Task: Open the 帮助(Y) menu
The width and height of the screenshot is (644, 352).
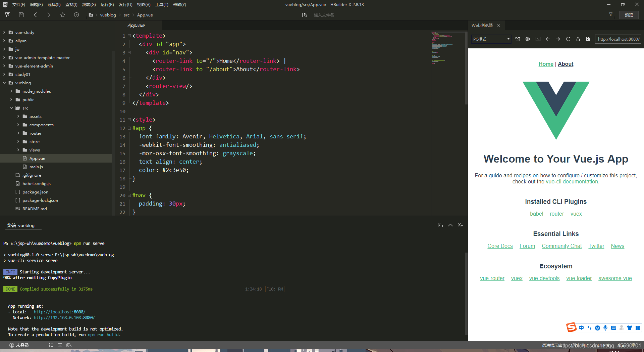Action: 179,5
